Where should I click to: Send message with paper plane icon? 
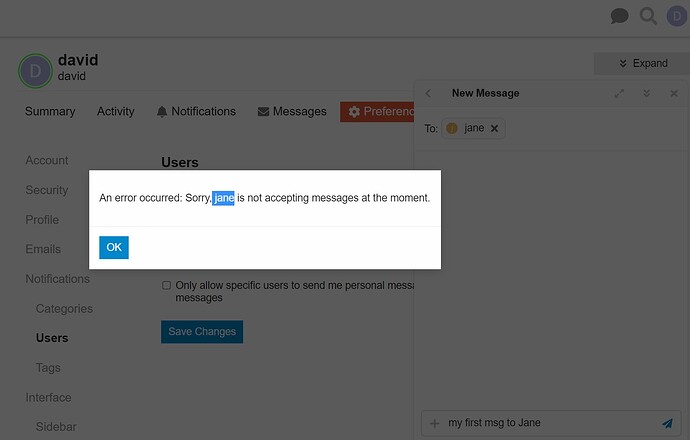tap(668, 423)
